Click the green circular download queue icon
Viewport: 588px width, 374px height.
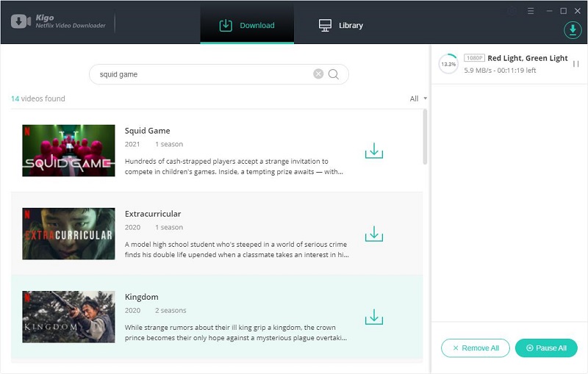coord(573,30)
